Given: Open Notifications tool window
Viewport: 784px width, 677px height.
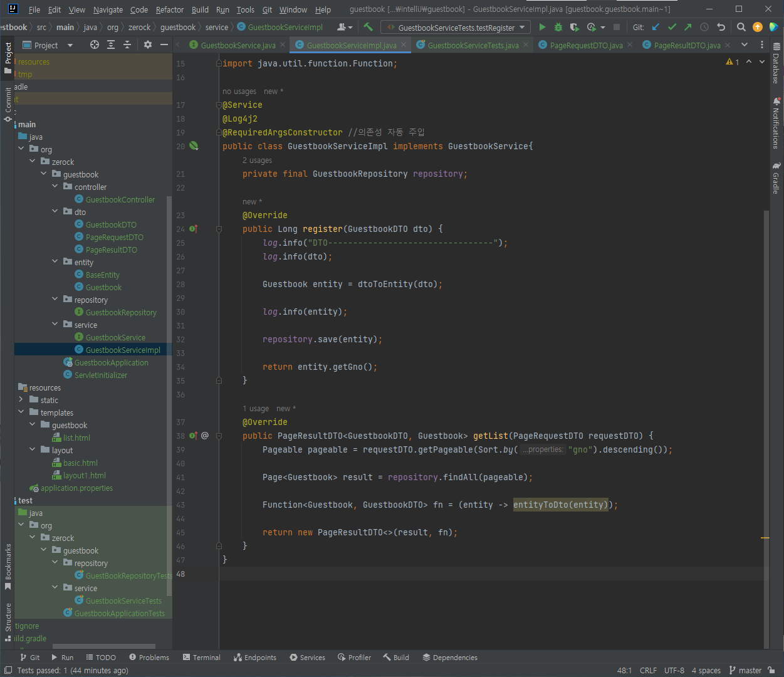Looking at the screenshot, I should [x=776, y=123].
